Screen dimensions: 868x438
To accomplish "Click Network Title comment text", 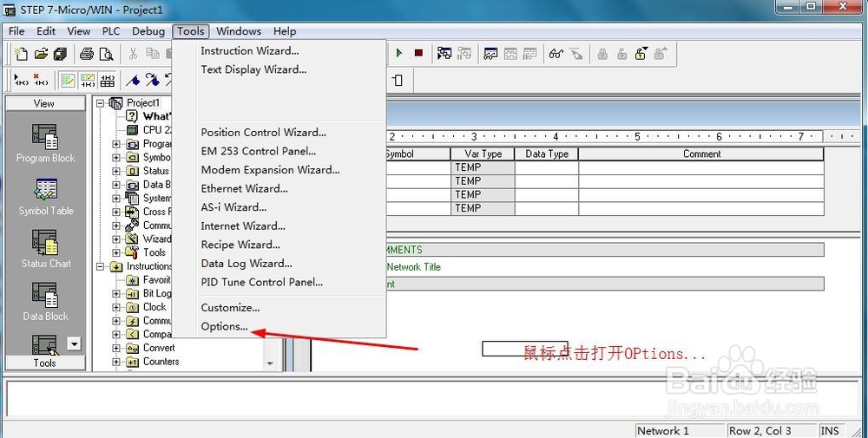I will tap(413, 267).
